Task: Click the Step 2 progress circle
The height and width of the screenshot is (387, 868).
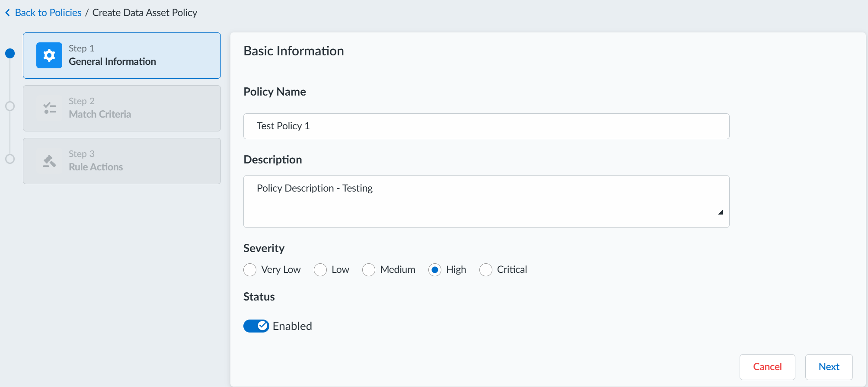Action: (x=10, y=106)
